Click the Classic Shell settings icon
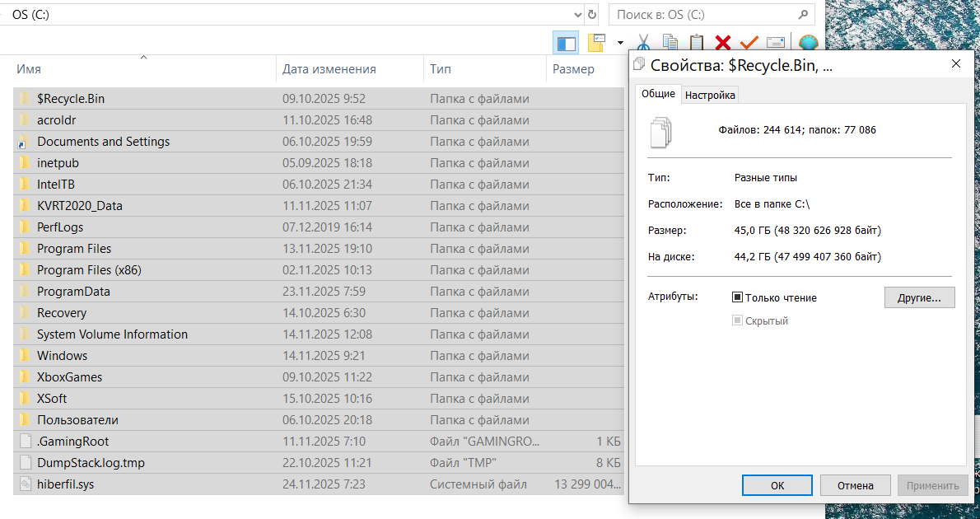Screen dimensions: 980x519 [809, 43]
